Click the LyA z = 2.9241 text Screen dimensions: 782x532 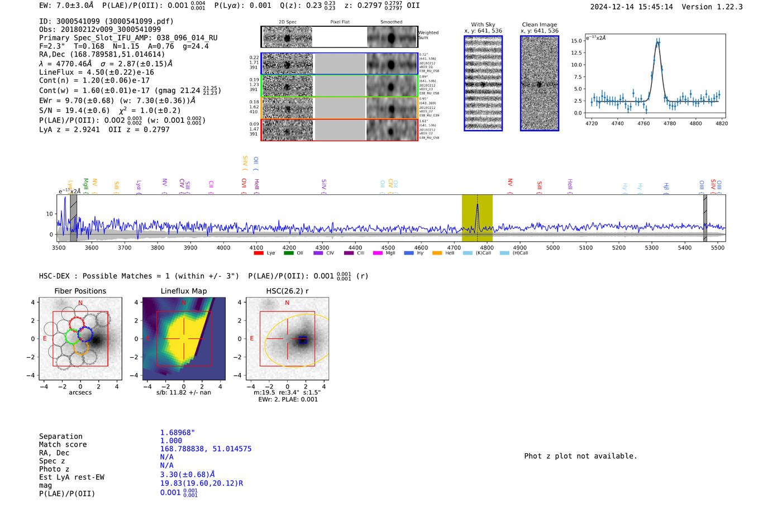click(69, 130)
